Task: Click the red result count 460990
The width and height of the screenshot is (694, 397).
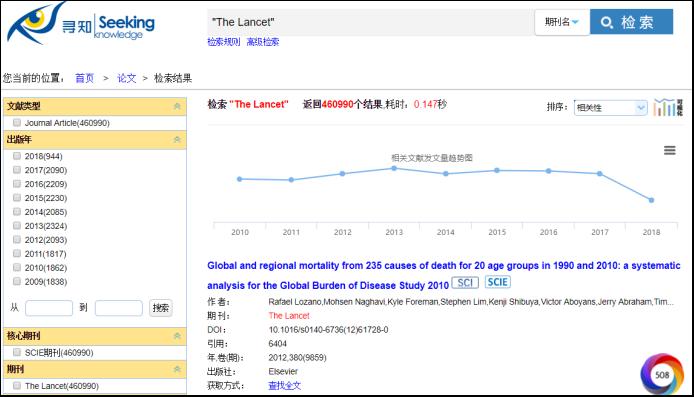Action: [337, 104]
